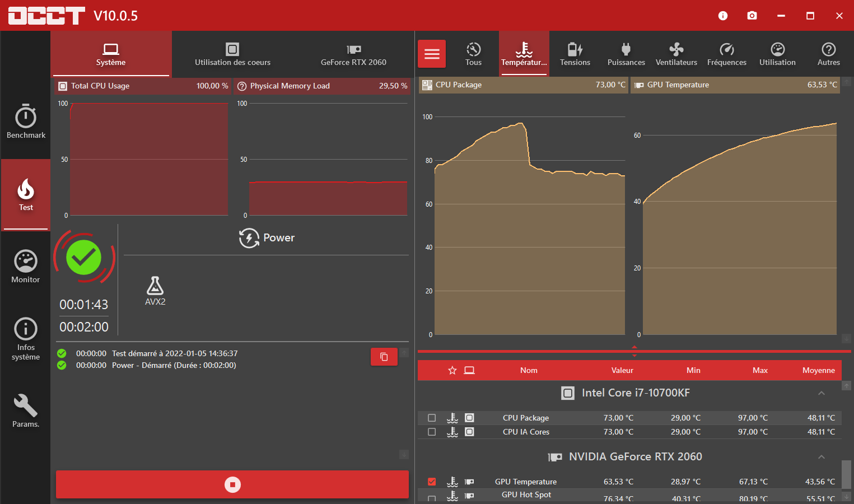Open the Benchmark section in the sidebar
Screen dimensions: 854x504
pyautogui.click(x=26, y=121)
